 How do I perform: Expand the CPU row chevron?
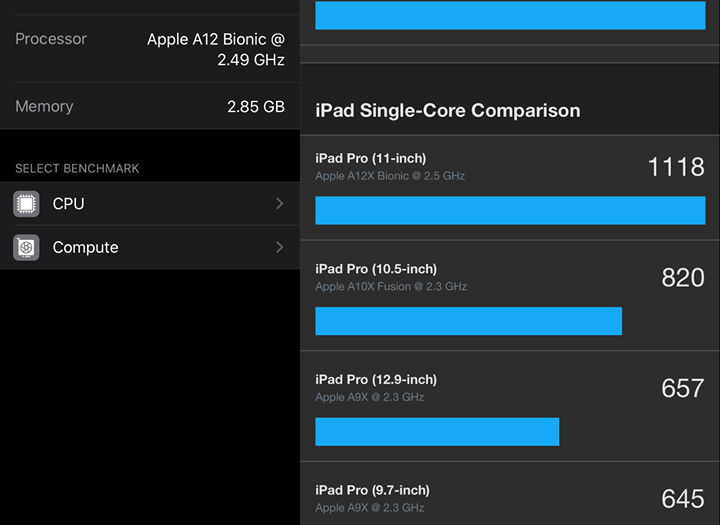point(280,204)
